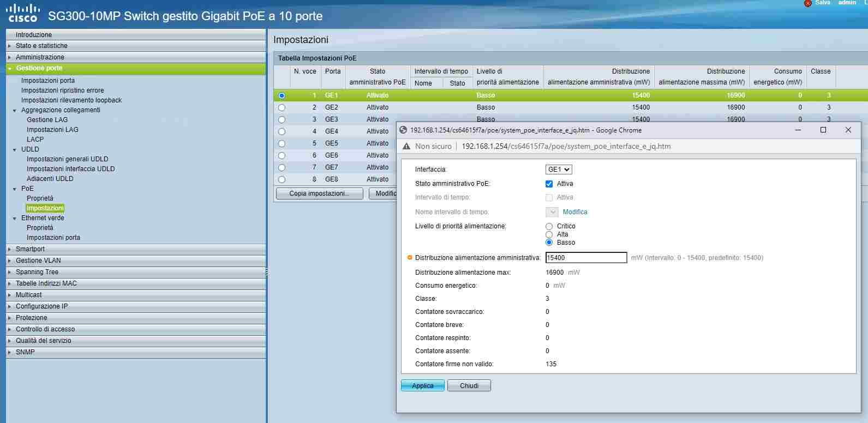The image size is (868, 423).
Task: Expand Tabelle Indirizzi MAC menu
Action: (x=136, y=283)
